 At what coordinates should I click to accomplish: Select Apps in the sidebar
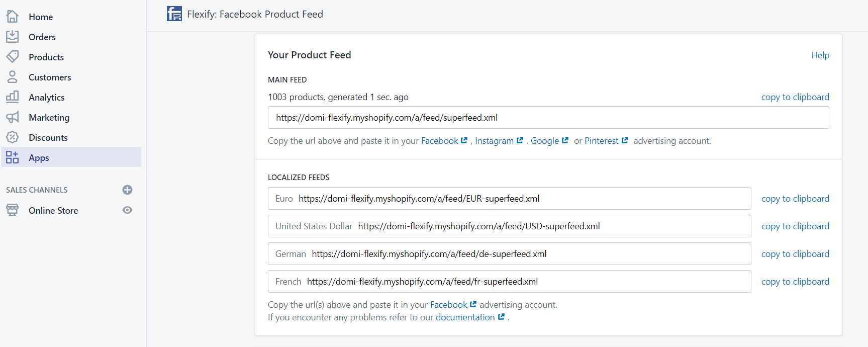point(71,157)
